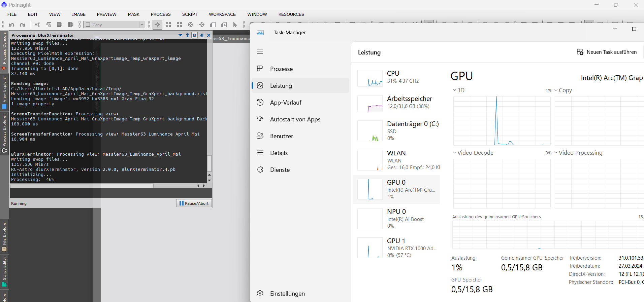
Task: Open the SCRIPT menu
Action: 190,14
